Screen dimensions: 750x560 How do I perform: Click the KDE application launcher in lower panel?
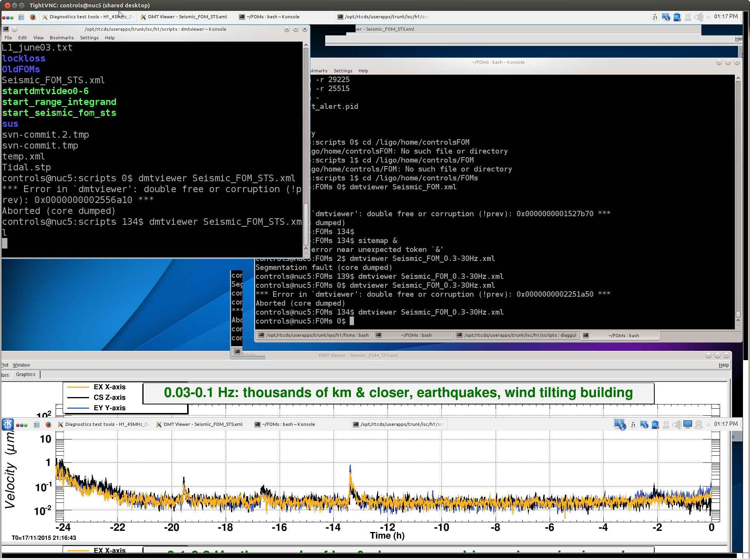coord(8,424)
